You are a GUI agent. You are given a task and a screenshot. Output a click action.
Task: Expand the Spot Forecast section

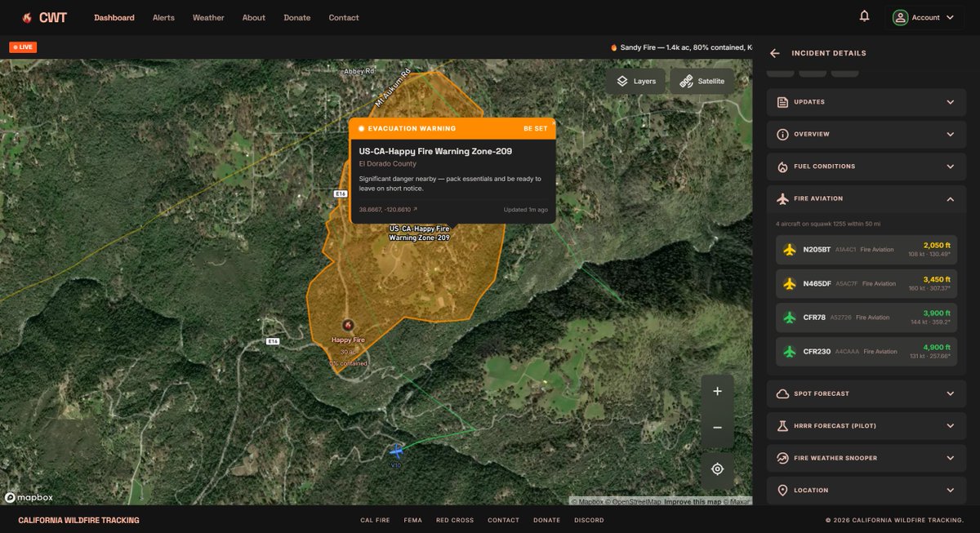click(950, 393)
